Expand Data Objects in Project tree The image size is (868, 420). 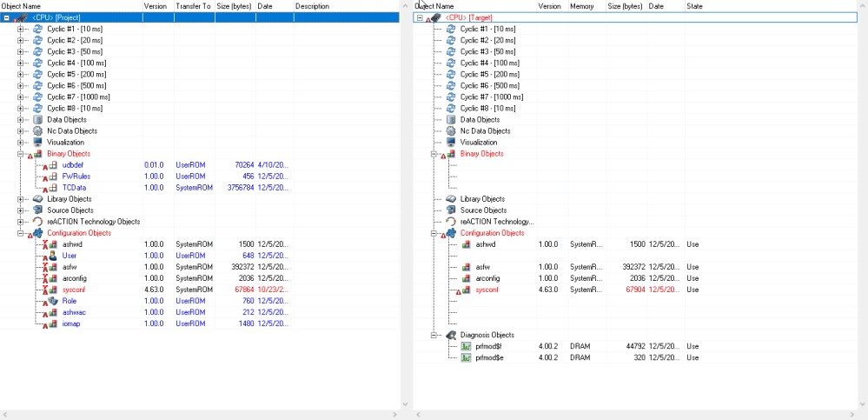(21, 120)
